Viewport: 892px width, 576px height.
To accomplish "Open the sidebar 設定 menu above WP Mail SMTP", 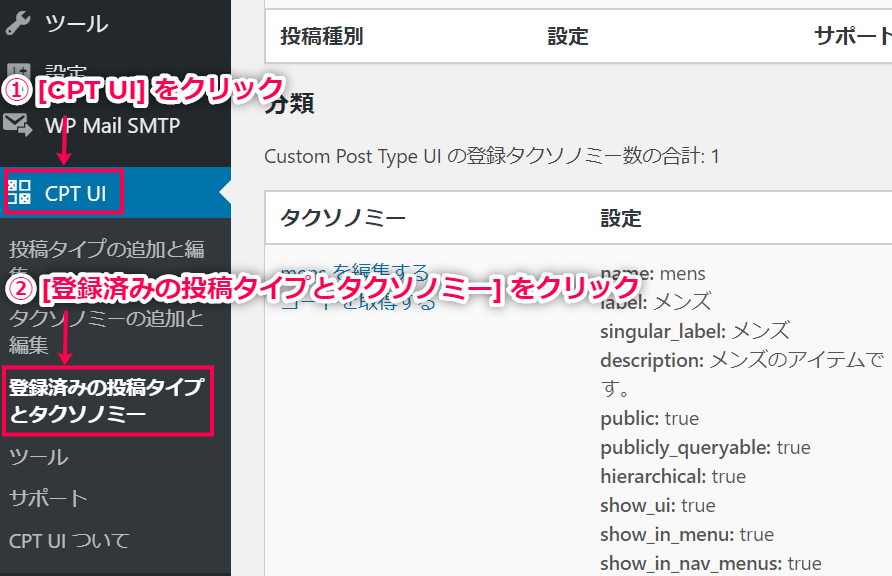I will (65, 72).
